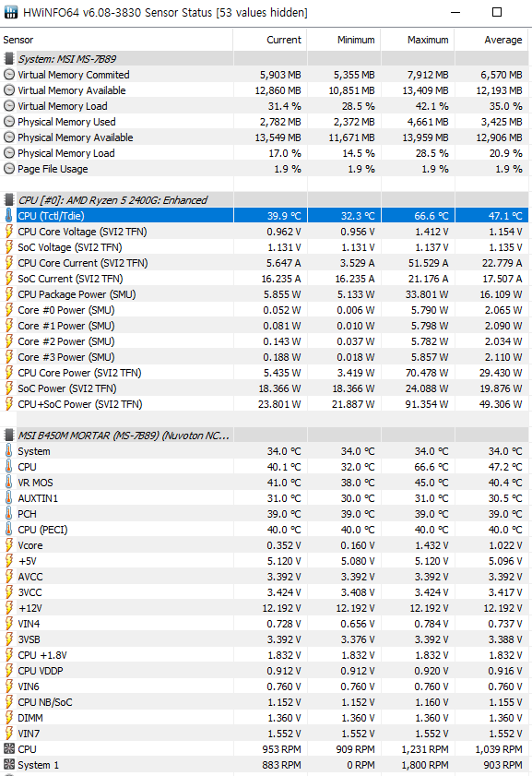Viewport: 532px width, 776px height.
Task: Select the VIN4 voltage row
Action: (265, 624)
